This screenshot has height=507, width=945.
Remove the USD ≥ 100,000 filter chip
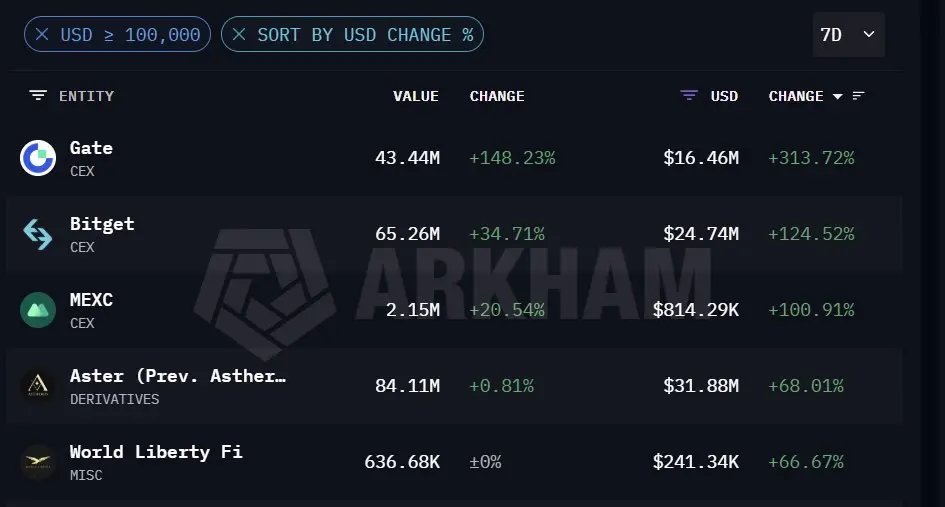pos(42,34)
